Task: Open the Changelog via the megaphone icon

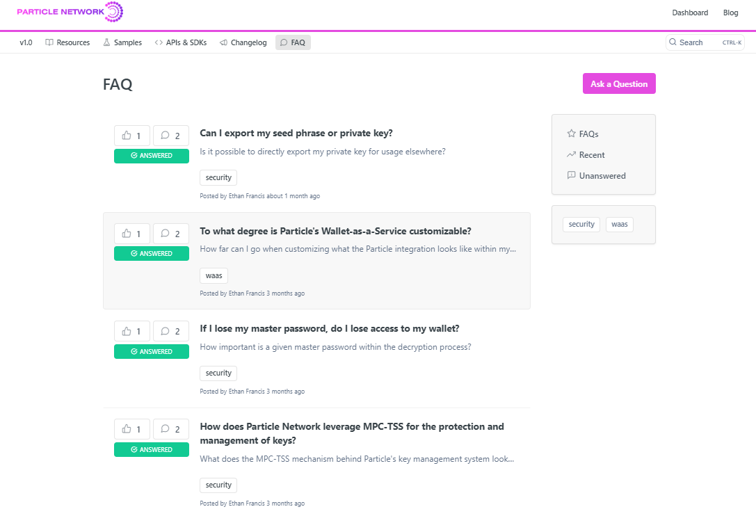Action: (x=243, y=42)
